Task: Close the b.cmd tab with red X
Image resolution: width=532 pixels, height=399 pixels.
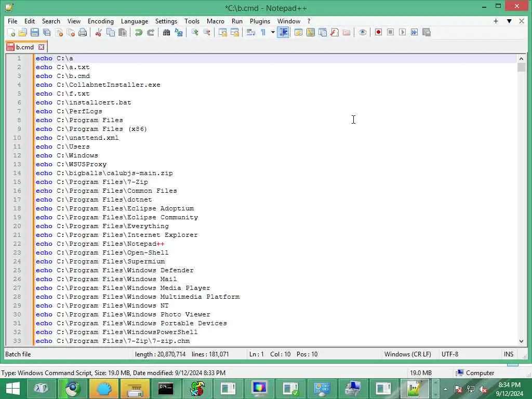Action: point(42,47)
